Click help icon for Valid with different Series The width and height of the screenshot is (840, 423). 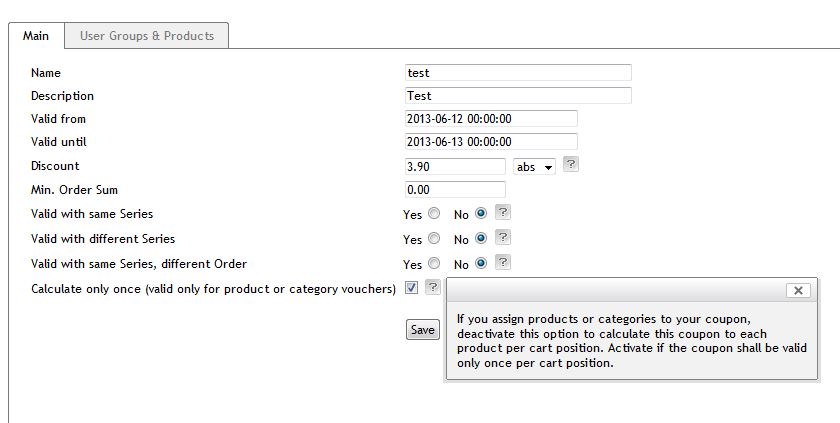tap(503, 238)
